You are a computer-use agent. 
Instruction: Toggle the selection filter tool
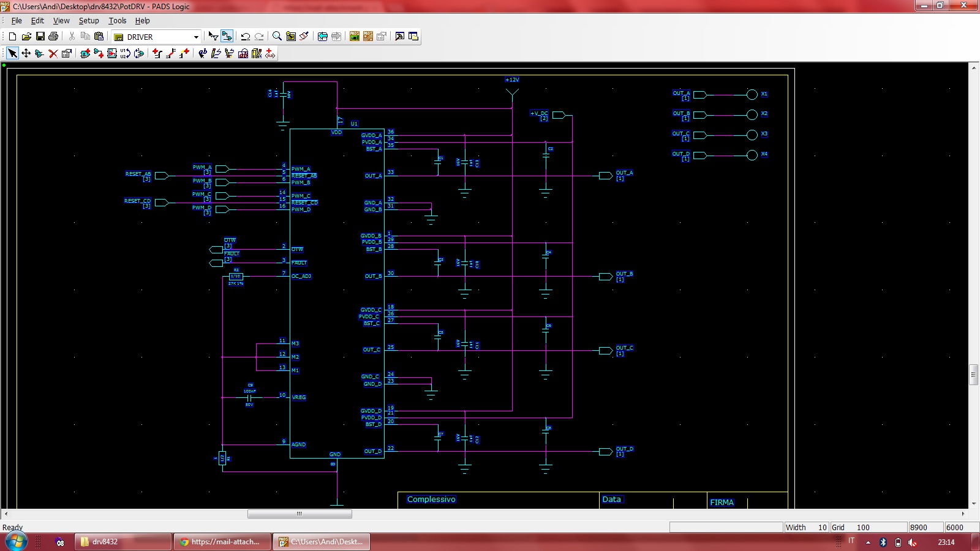pos(213,37)
